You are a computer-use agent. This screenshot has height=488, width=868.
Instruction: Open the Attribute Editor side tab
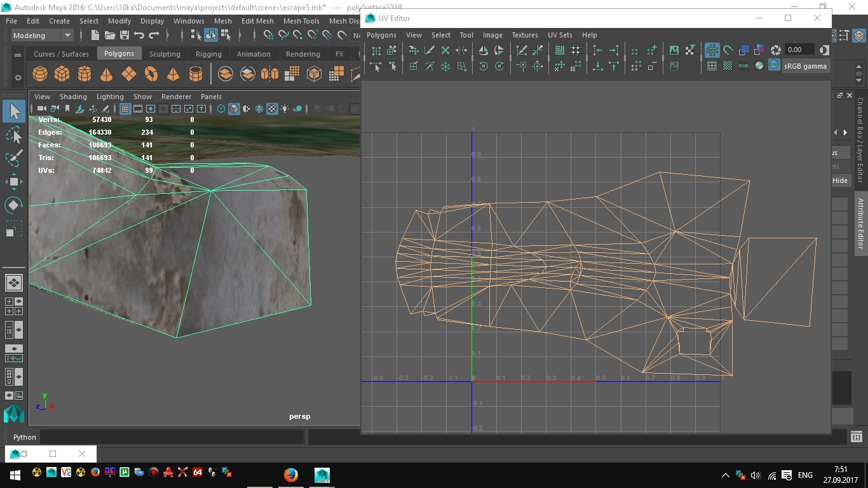861,224
